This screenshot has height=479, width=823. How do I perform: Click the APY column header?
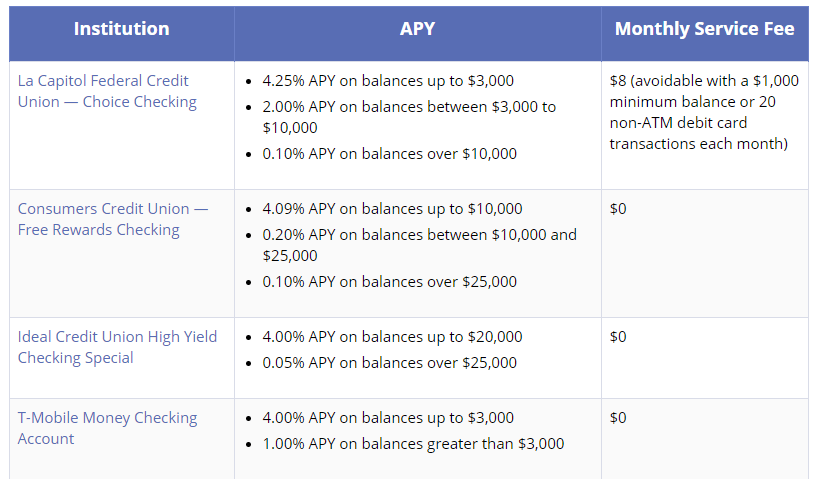(x=417, y=29)
